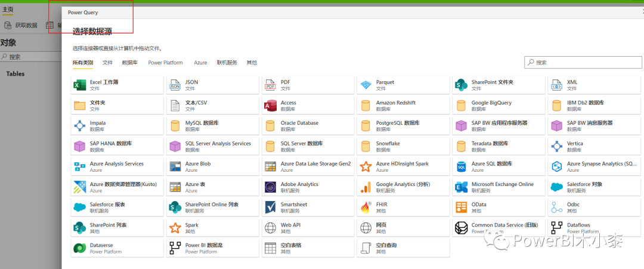This screenshot has width=644, height=269.
Task: Choose the Teradata 数据库 connector
Action: pos(499,146)
